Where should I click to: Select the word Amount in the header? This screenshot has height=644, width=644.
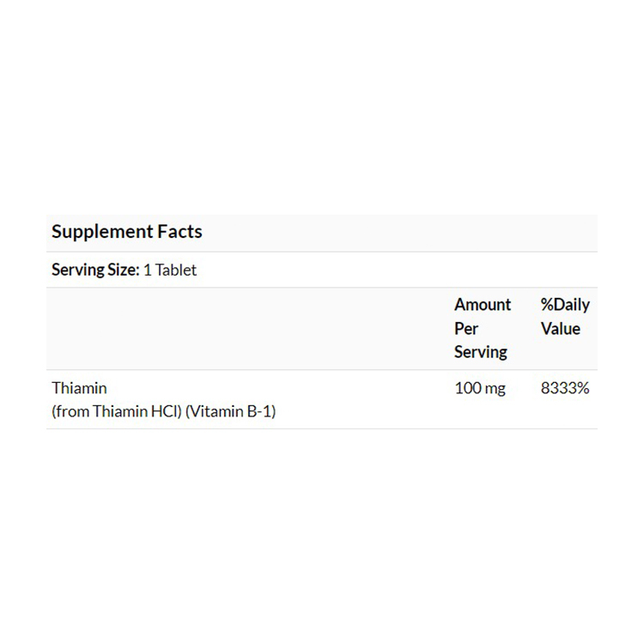click(x=483, y=305)
